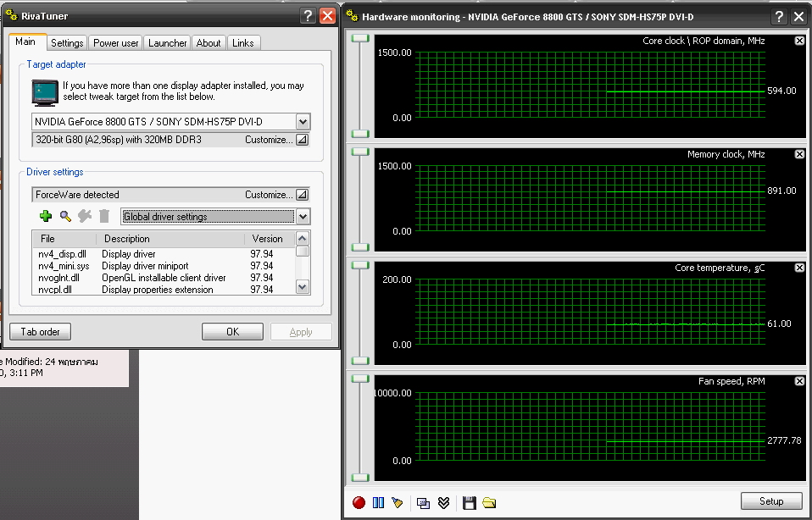Click the monitor icon under Target adapter
Screen dimensions: 812x520
[x=45, y=93]
